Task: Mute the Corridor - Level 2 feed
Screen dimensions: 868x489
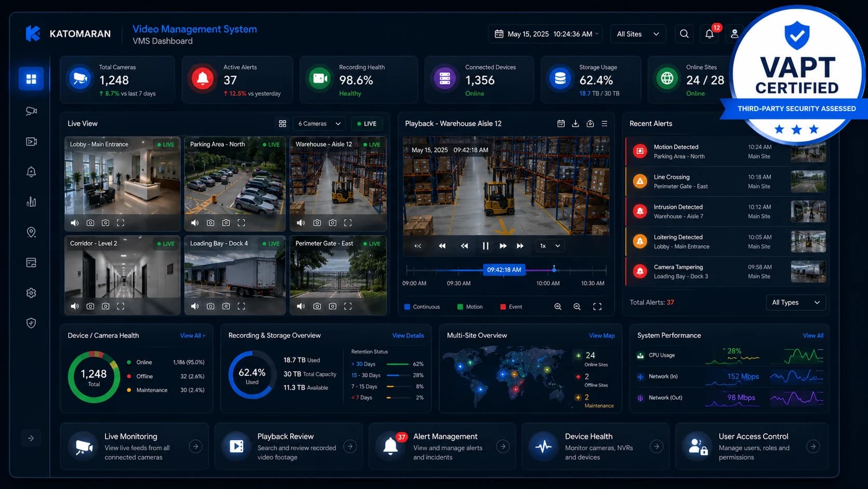Action: tap(75, 306)
